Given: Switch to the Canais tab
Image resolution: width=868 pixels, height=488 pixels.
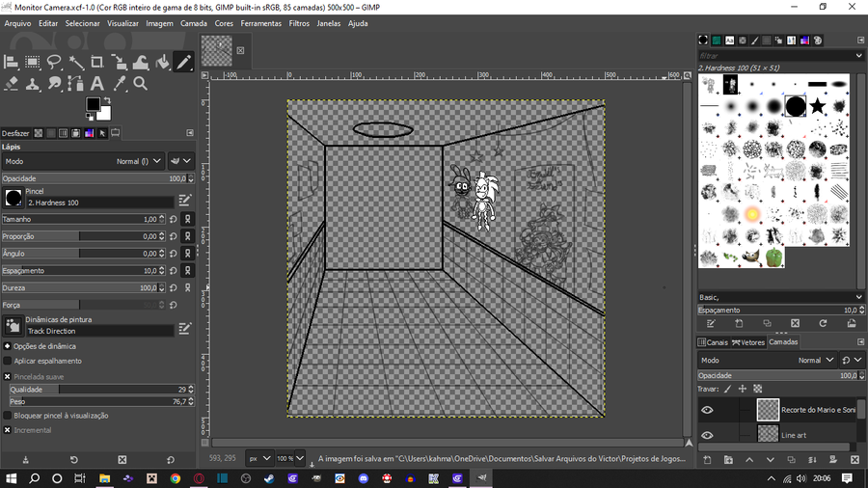Looking at the screenshot, I should (x=713, y=342).
